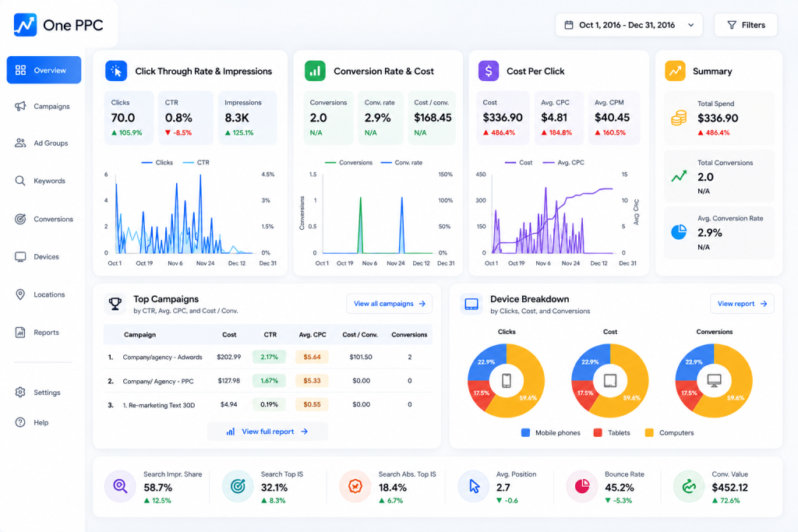
Task: Click the Avg. CPM card $40.45
Action: point(614,118)
